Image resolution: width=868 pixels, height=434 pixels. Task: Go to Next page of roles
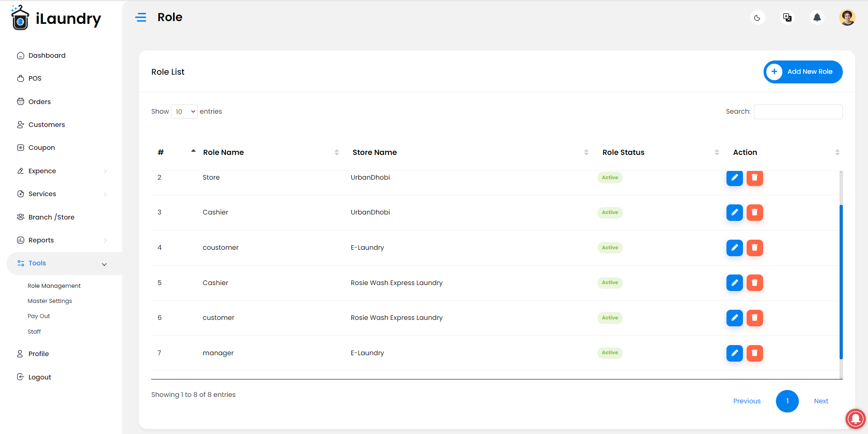point(821,401)
